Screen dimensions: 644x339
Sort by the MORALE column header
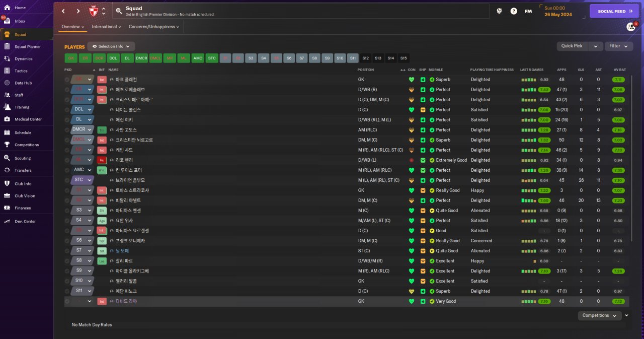[x=436, y=70]
